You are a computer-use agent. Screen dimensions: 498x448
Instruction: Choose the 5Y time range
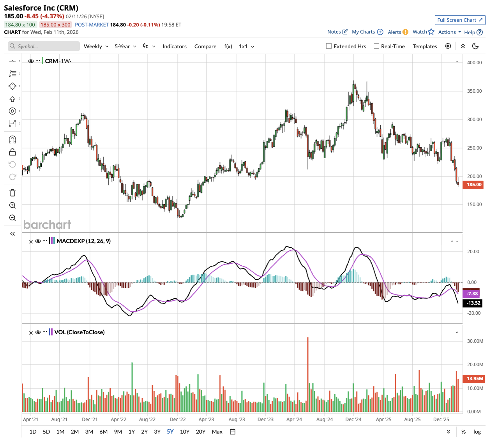coord(170,432)
